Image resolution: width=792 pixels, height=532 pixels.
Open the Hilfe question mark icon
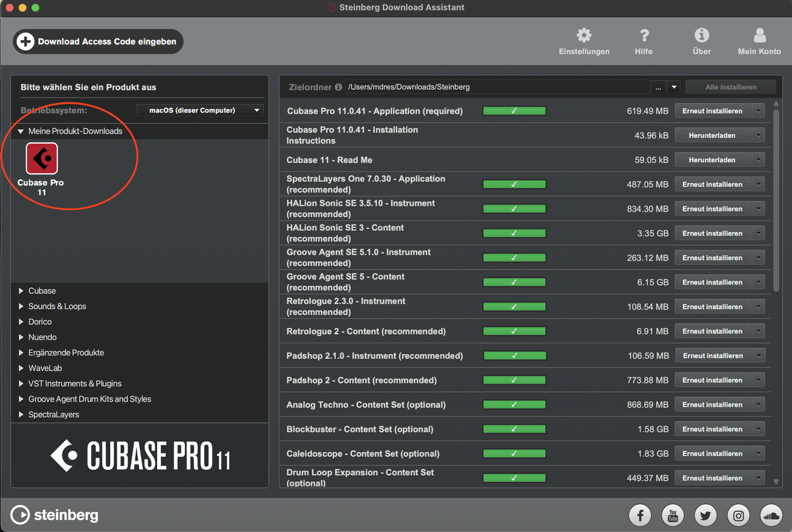click(643, 35)
